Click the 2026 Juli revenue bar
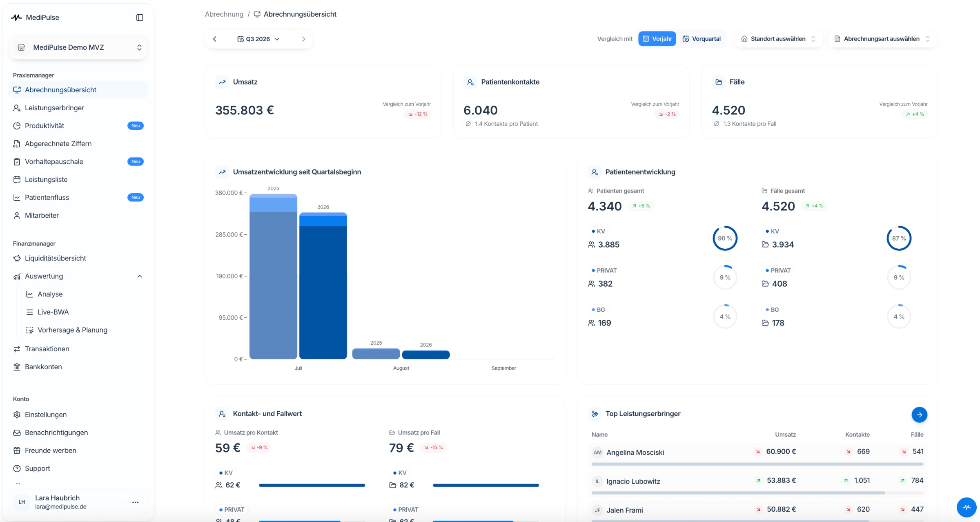 pos(323,286)
